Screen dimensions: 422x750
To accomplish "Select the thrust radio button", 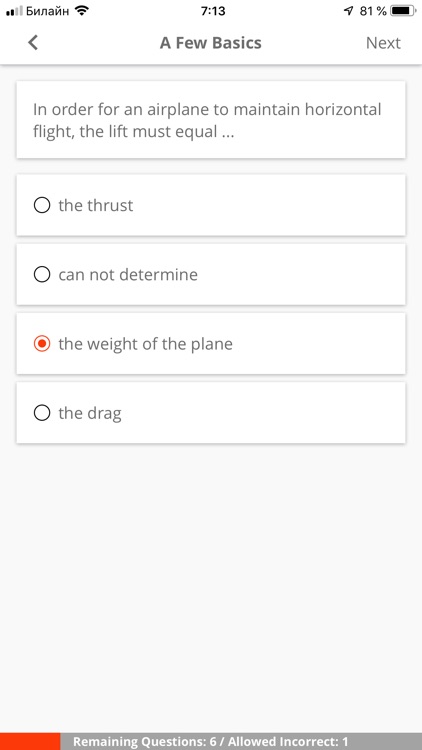I will (x=42, y=205).
